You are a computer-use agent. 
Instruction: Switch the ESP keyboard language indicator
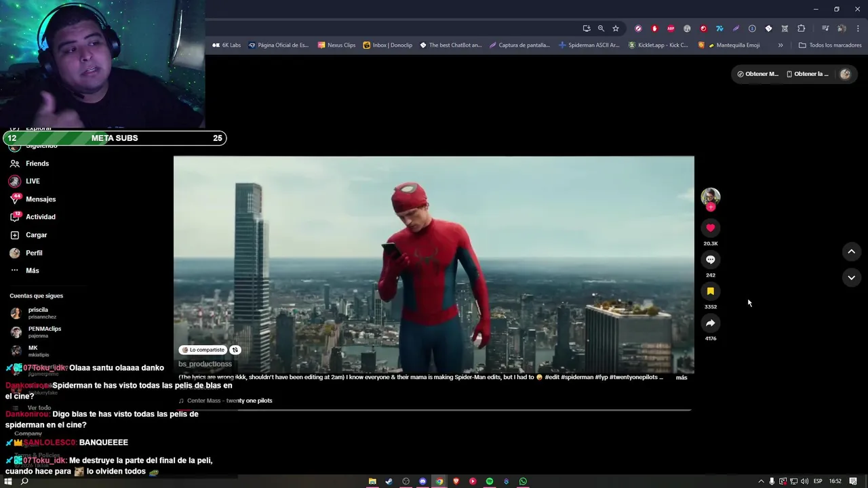coord(818,481)
